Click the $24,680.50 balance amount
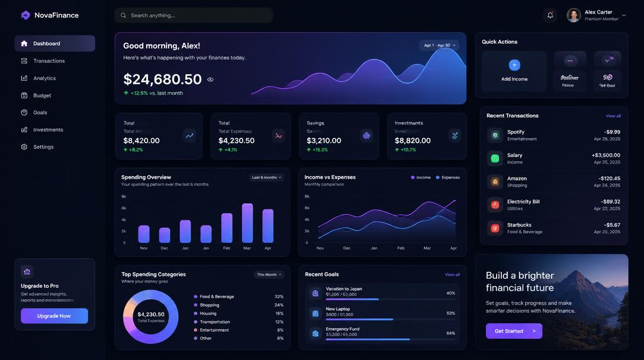 [162, 79]
